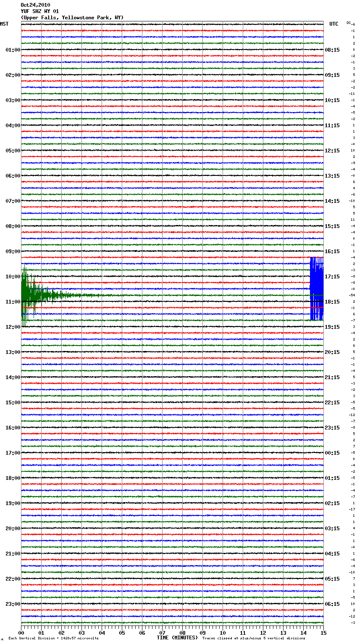This screenshot has height=644, width=357.
Task: Click the 06:15 UTC time label
Action: click(x=332, y=604)
